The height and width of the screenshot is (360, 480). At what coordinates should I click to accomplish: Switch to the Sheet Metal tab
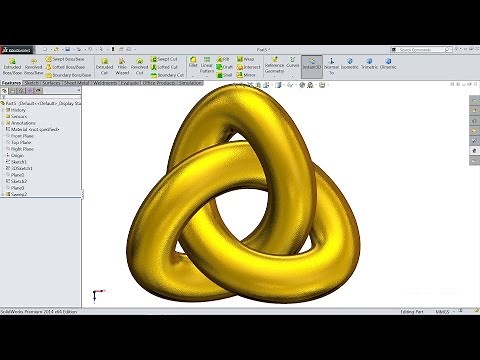pos(77,83)
